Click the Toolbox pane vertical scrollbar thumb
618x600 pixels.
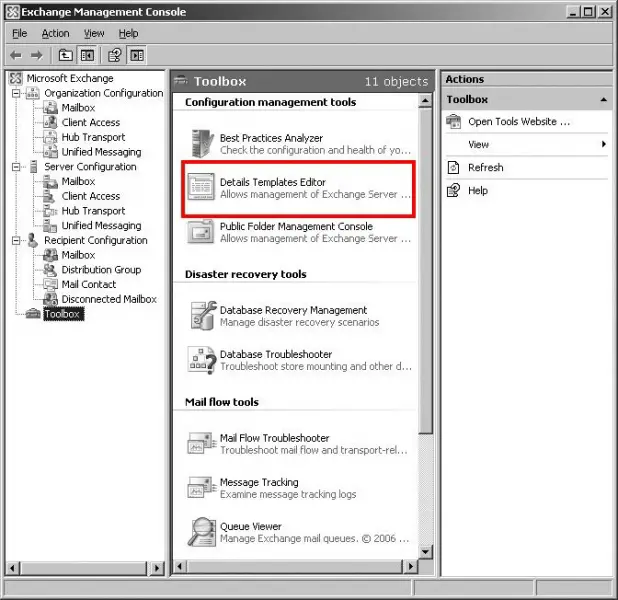425,271
